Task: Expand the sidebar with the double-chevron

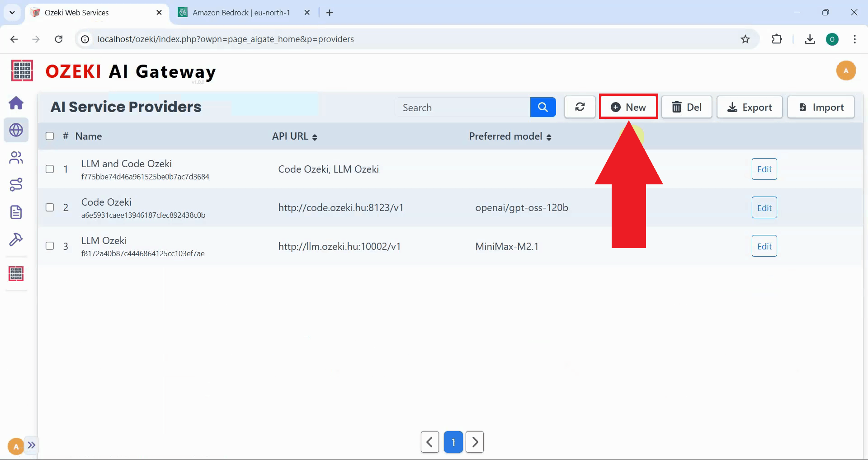Action: (x=32, y=445)
